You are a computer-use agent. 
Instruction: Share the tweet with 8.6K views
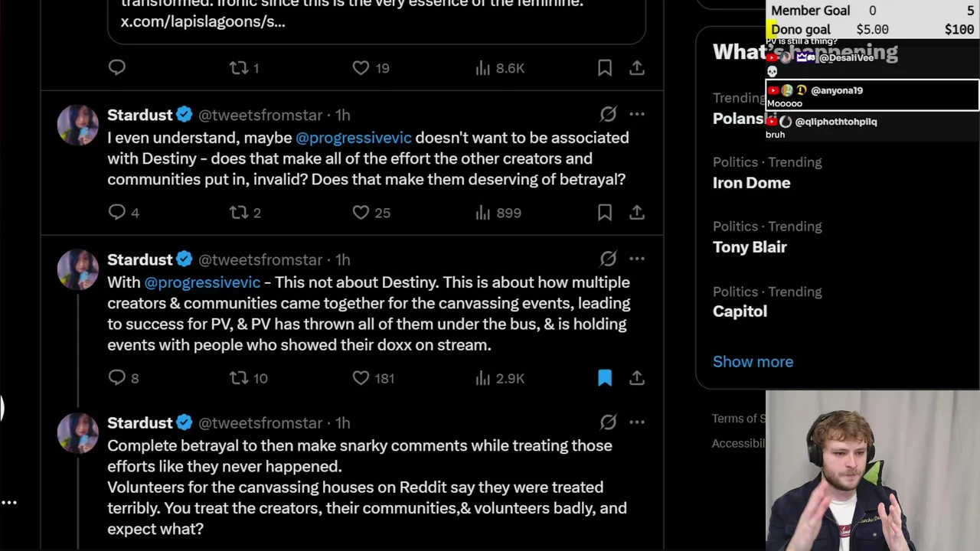[x=637, y=68]
